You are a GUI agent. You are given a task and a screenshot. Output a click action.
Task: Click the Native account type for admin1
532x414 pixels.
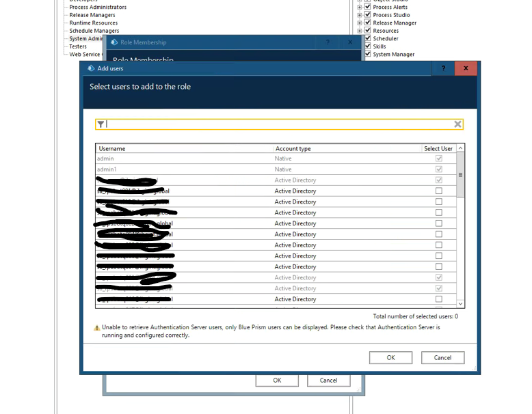coord(283,169)
